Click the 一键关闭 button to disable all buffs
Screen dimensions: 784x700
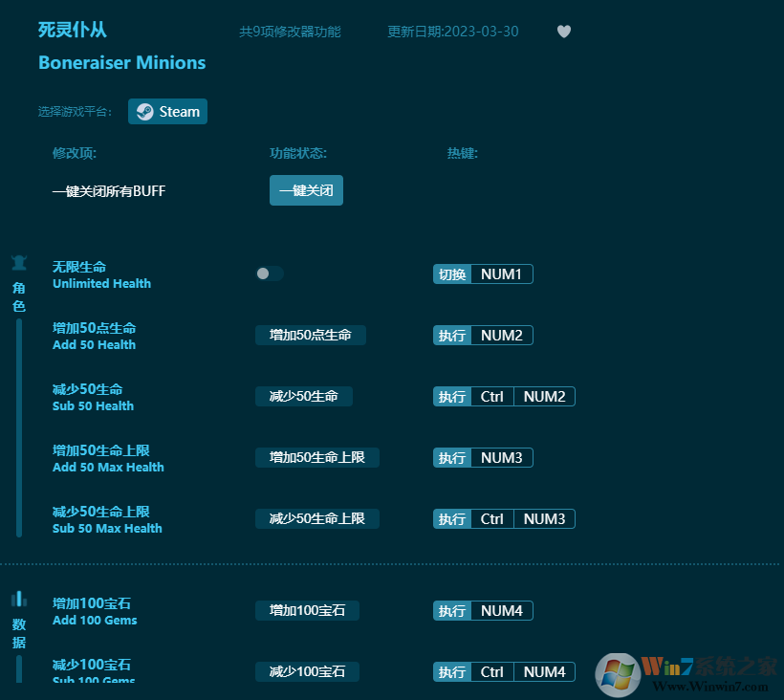(306, 189)
